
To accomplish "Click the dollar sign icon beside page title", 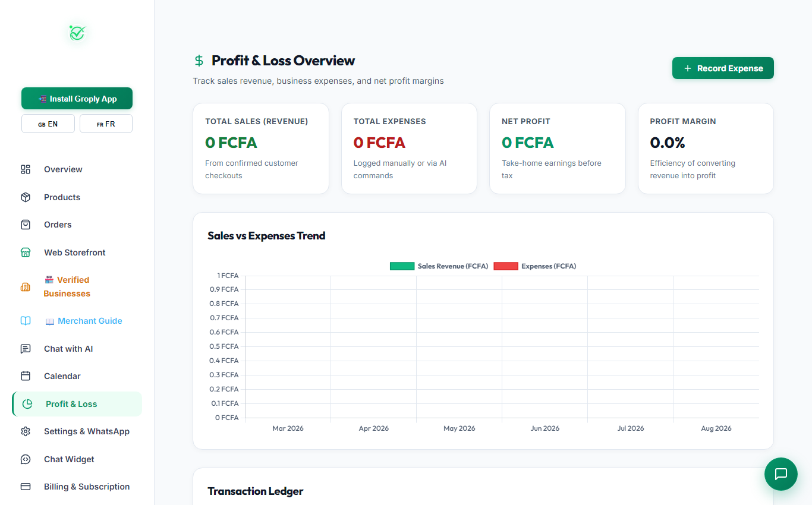I will [199, 61].
